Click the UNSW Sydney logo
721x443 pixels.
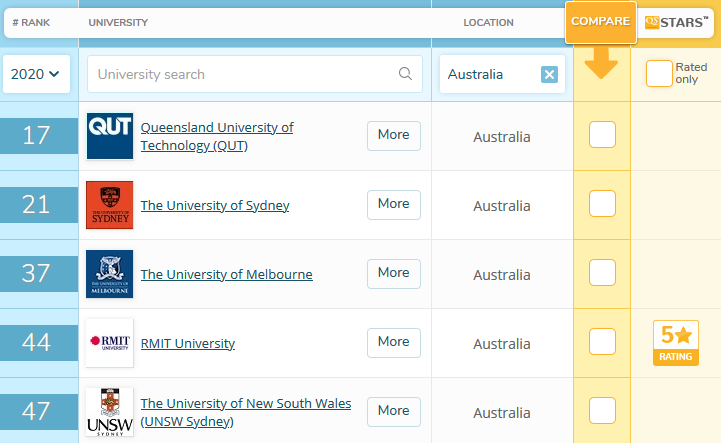pos(109,411)
